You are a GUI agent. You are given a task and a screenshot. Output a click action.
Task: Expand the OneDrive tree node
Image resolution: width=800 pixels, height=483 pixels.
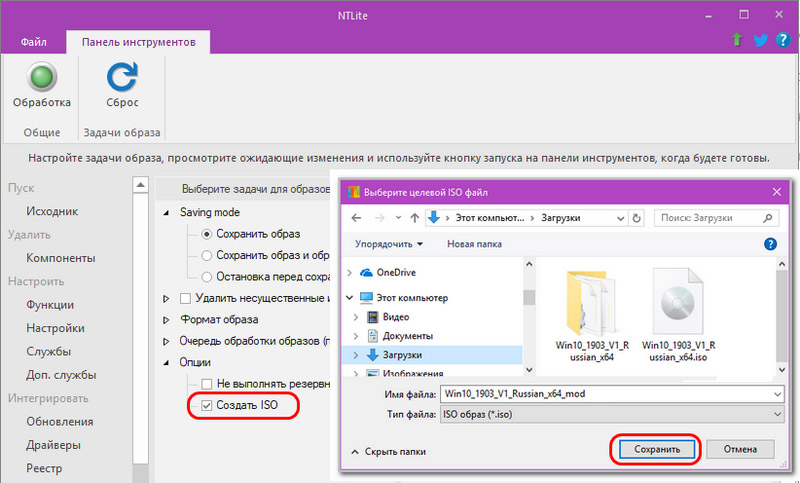click(x=349, y=273)
